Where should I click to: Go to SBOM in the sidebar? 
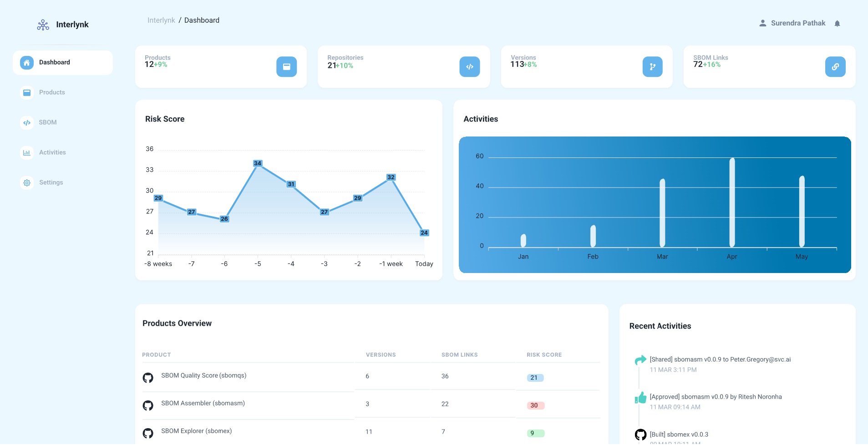point(47,122)
